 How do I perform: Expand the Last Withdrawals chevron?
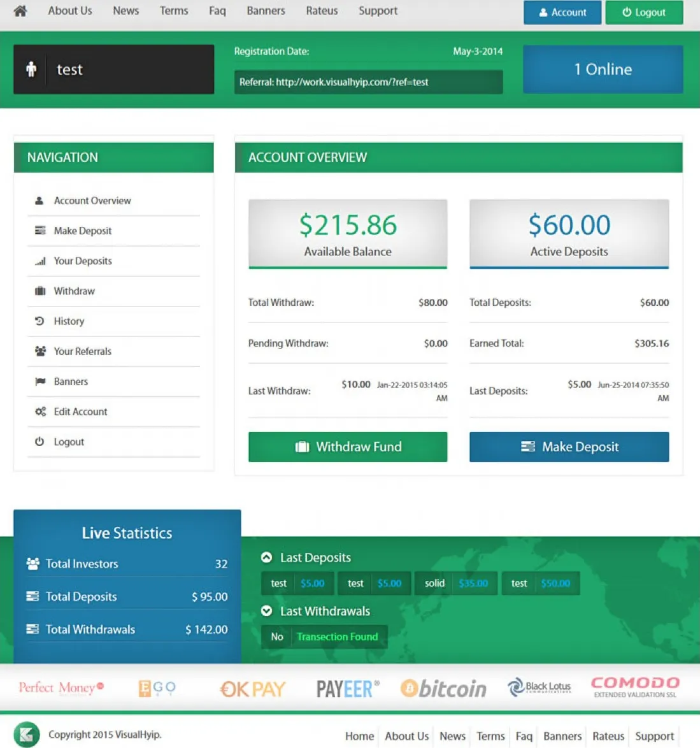click(x=266, y=611)
